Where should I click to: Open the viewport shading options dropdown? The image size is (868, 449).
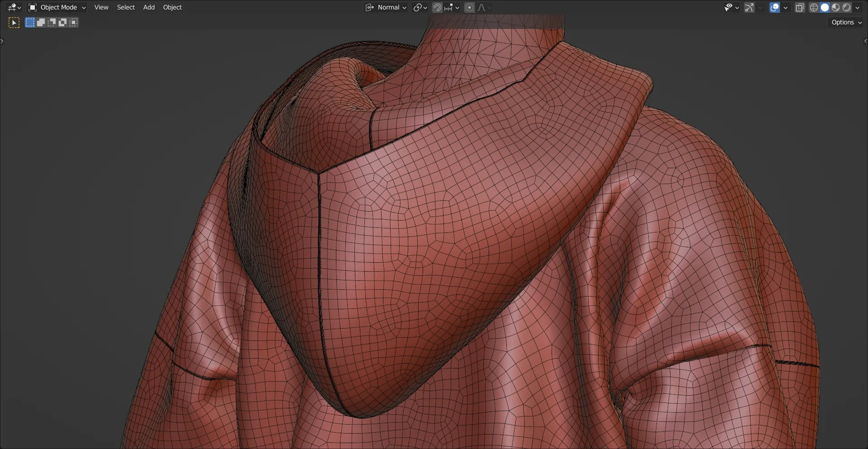pos(857,7)
